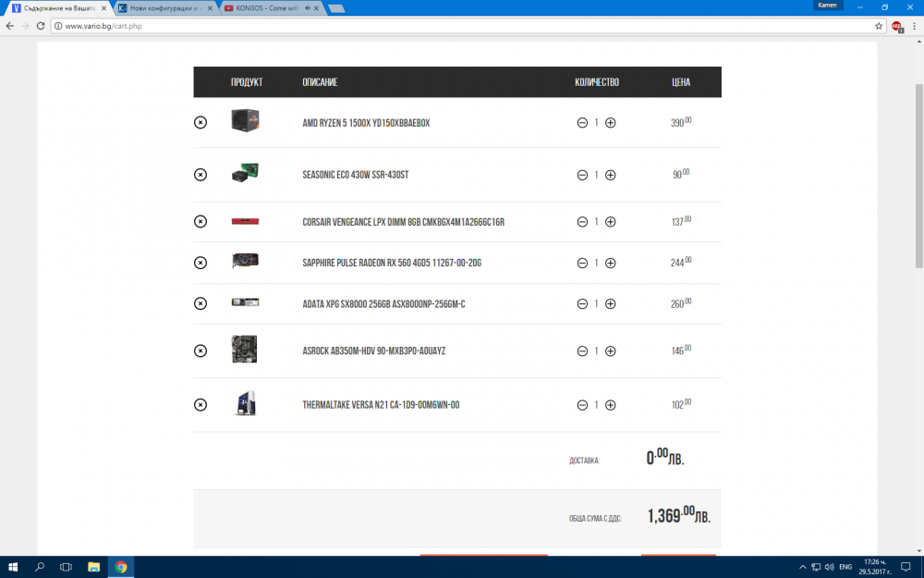Remove Seasonic Eco 430W from cart
Viewport: 924px width, 578px height.
(201, 175)
